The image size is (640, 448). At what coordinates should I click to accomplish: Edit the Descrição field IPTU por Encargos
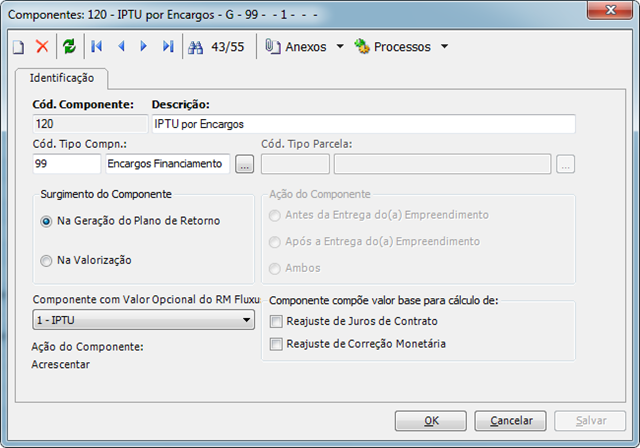coord(364,124)
